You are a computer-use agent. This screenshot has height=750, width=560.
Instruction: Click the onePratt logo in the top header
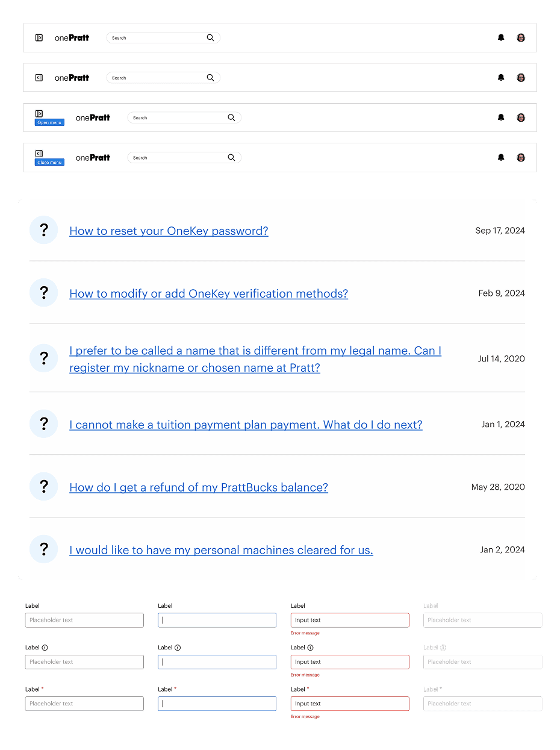point(72,37)
